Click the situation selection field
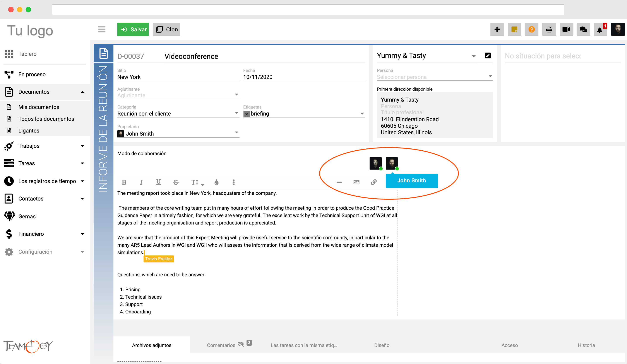Viewport: 627px width, 364px height. coord(563,56)
